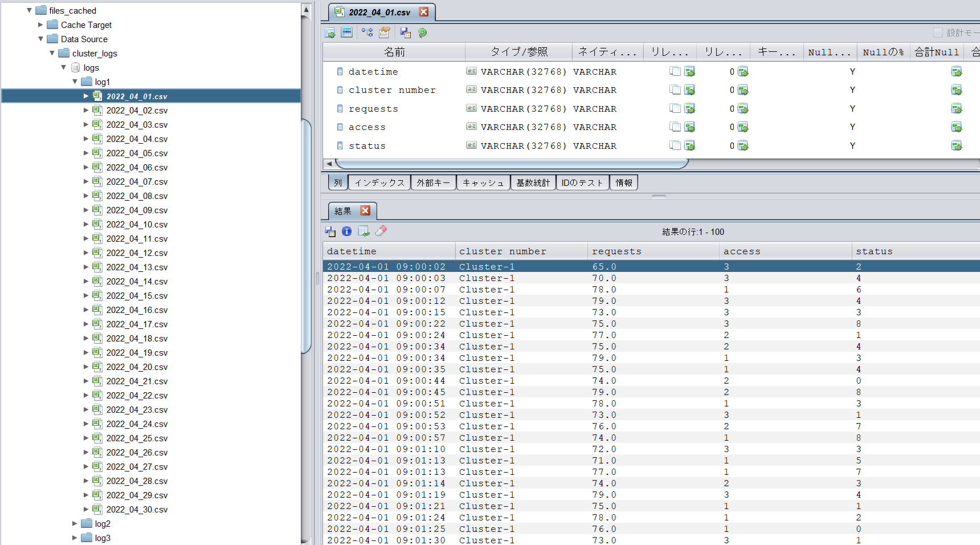Click the requests value 72.0
This screenshot has width=980, height=545.
604,449
